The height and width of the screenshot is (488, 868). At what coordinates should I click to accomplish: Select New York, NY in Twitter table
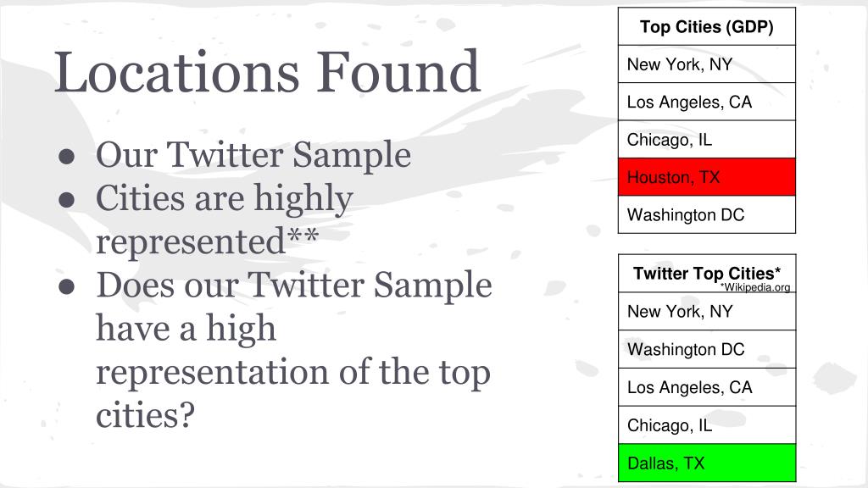(707, 312)
